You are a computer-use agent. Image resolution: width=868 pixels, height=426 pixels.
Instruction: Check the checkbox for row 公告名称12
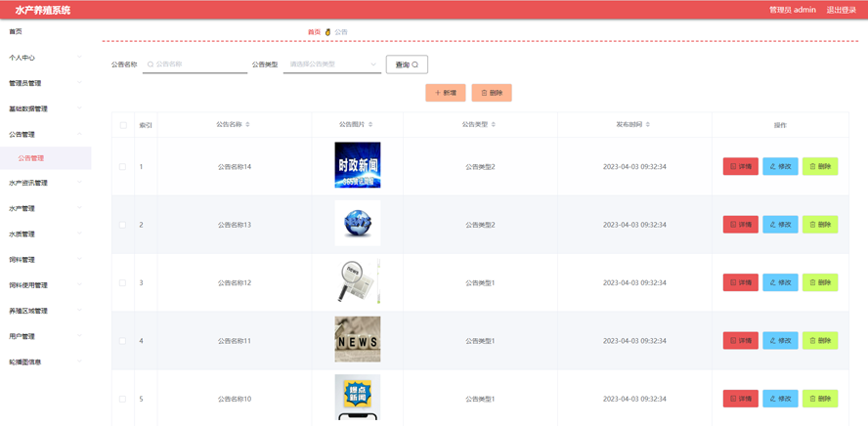tap(123, 282)
